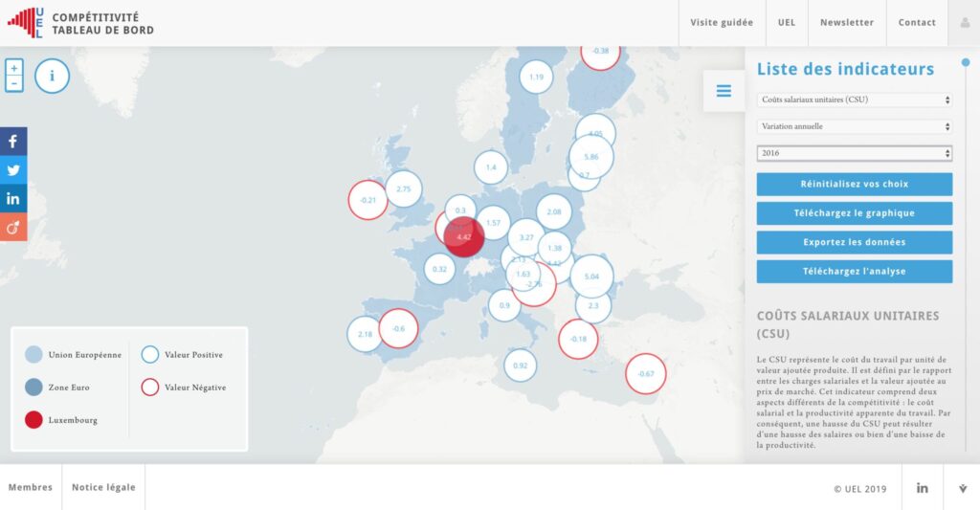Image resolution: width=980 pixels, height=510 pixels.
Task: Open the user account icon
Action: tap(964, 23)
